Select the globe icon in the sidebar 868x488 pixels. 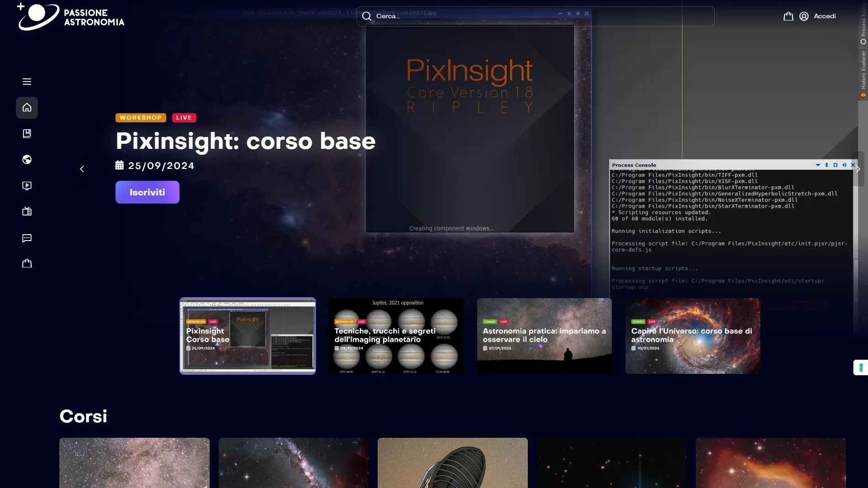[27, 159]
